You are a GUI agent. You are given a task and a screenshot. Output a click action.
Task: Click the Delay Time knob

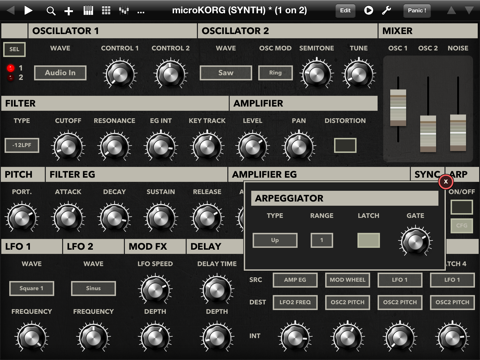tap(217, 290)
